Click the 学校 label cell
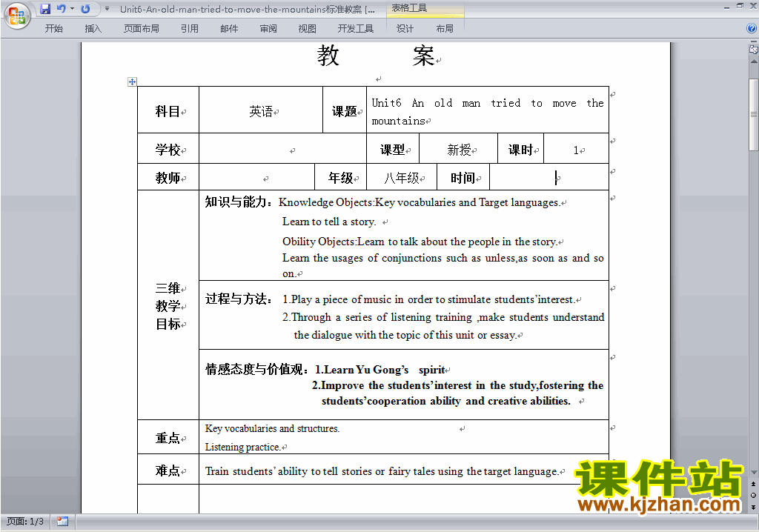Screen dimensions: 759x532 168,149
